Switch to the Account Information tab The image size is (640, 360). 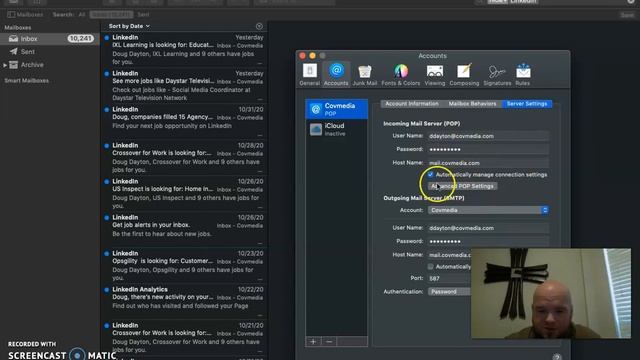tap(412, 104)
